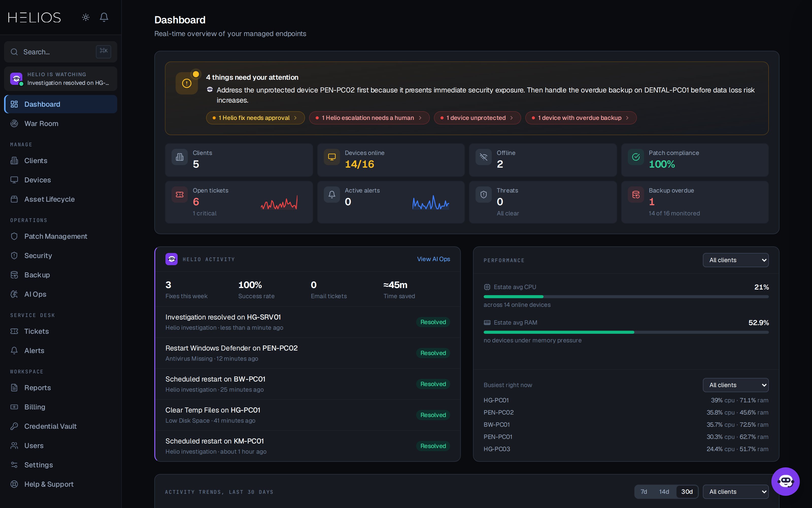Click the search magnifier icon
Screen dimensions: 812x508
coord(14,52)
